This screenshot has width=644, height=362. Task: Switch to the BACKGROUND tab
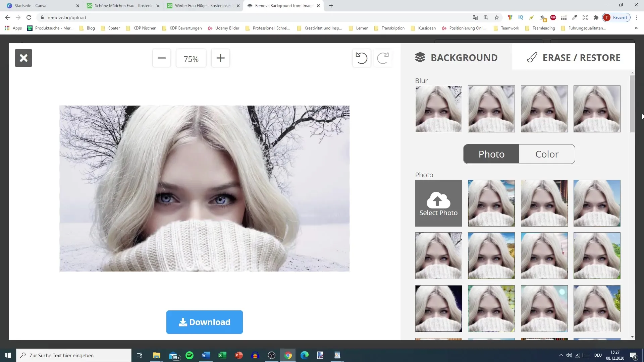(x=457, y=58)
